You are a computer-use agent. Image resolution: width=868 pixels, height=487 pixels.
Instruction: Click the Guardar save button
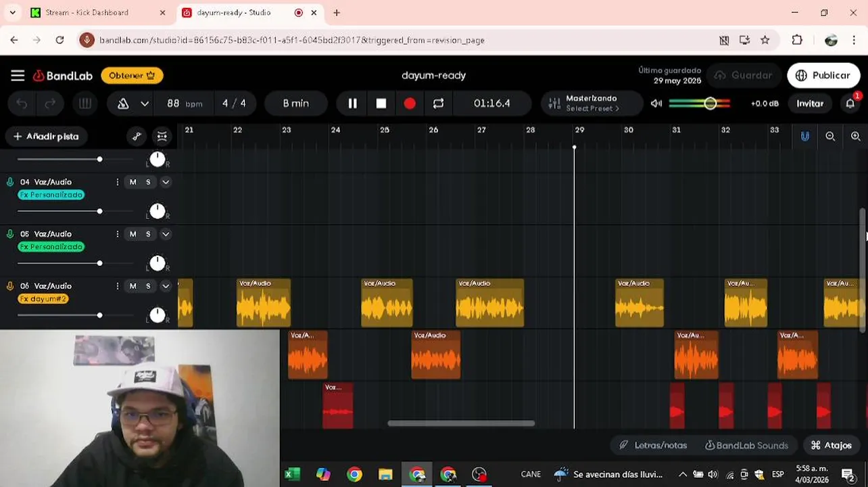click(744, 75)
